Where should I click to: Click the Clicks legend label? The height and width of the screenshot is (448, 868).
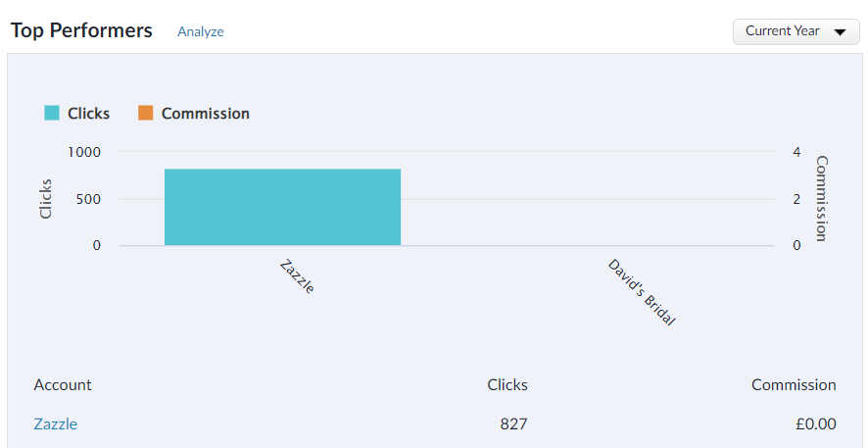[x=88, y=114]
